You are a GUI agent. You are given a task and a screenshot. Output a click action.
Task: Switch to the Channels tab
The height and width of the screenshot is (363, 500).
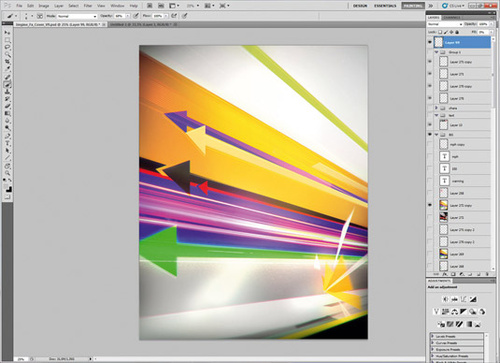pyautogui.click(x=452, y=17)
